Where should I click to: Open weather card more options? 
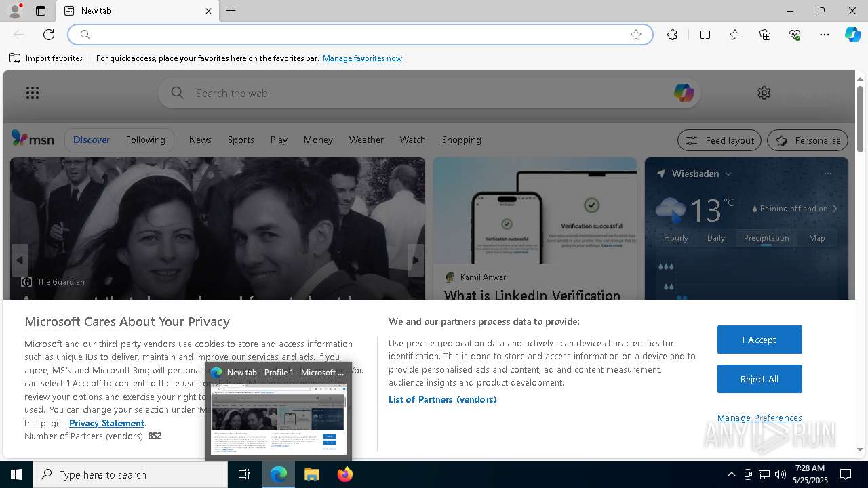pyautogui.click(x=827, y=174)
